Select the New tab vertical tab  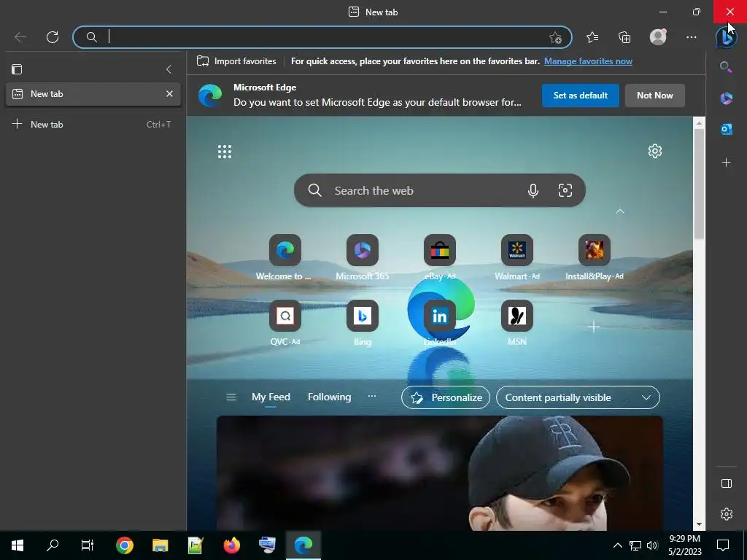click(x=93, y=94)
